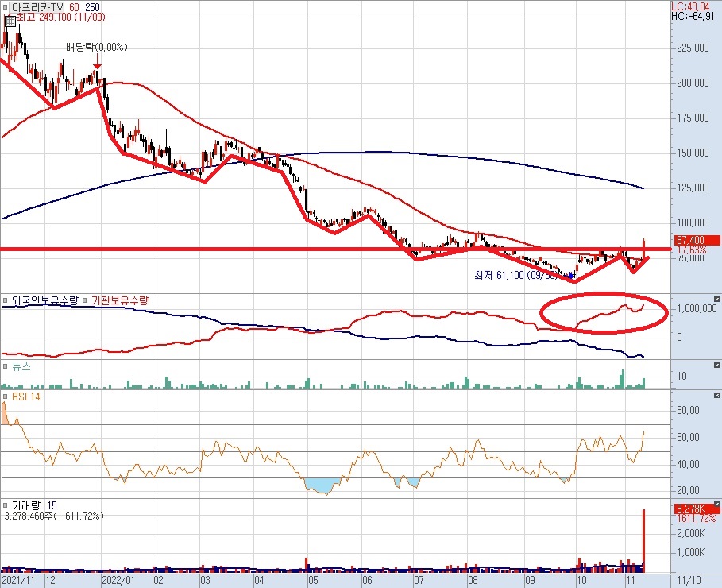The width and height of the screenshot is (722, 588).
Task: Click the 125,000 price axis label
Action: point(693,188)
